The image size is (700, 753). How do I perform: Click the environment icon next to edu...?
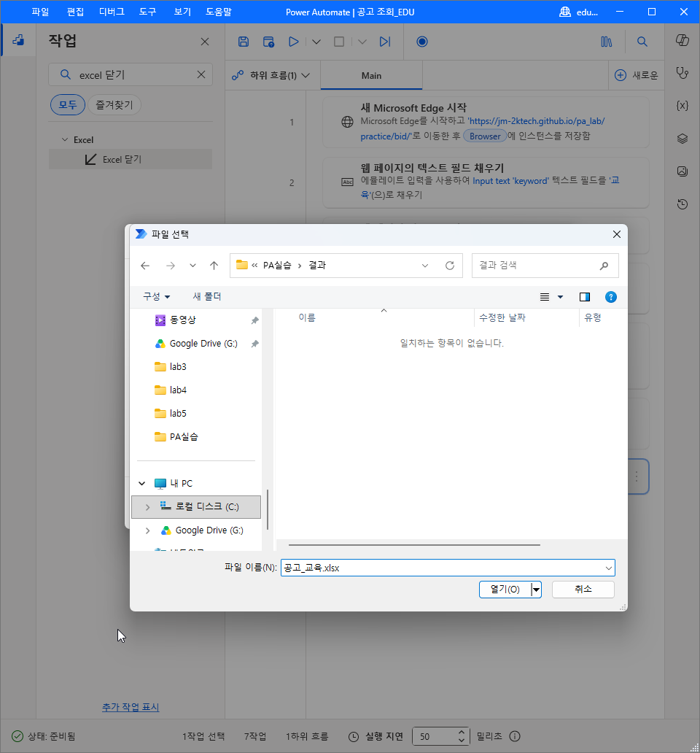click(565, 12)
